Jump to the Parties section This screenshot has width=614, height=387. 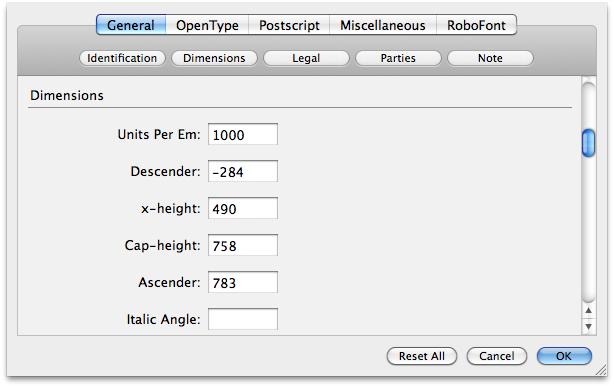point(398,58)
